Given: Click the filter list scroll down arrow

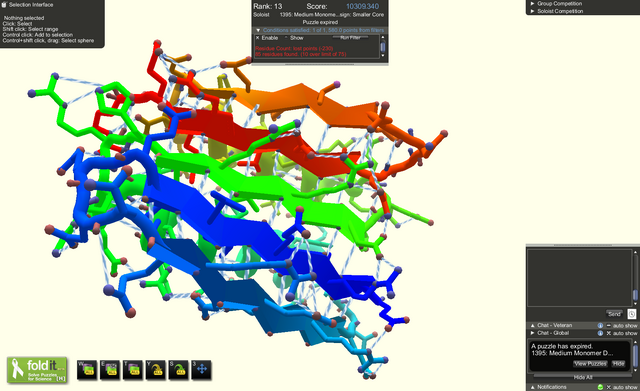Looking at the screenshot, I should [x=382, y=56].
